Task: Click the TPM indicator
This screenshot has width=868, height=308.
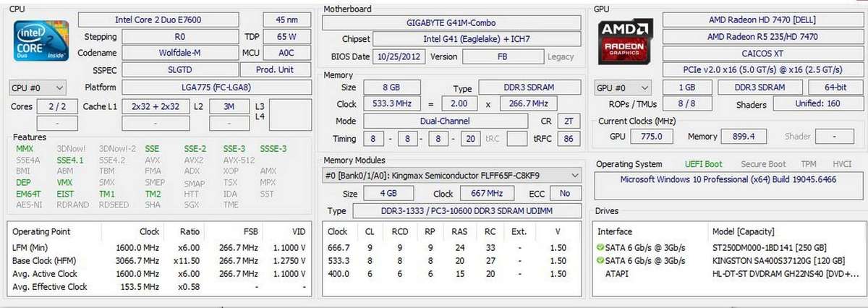Action: click(x=809, y=164)
